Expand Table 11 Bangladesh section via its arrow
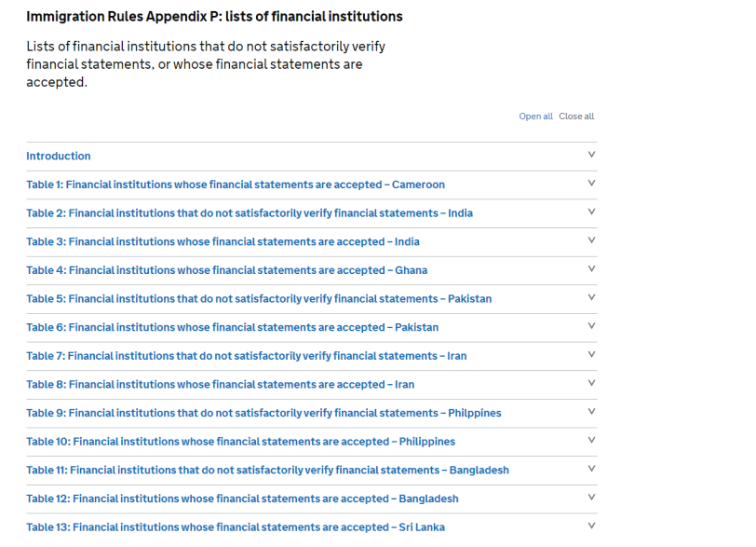 [591, 469]
